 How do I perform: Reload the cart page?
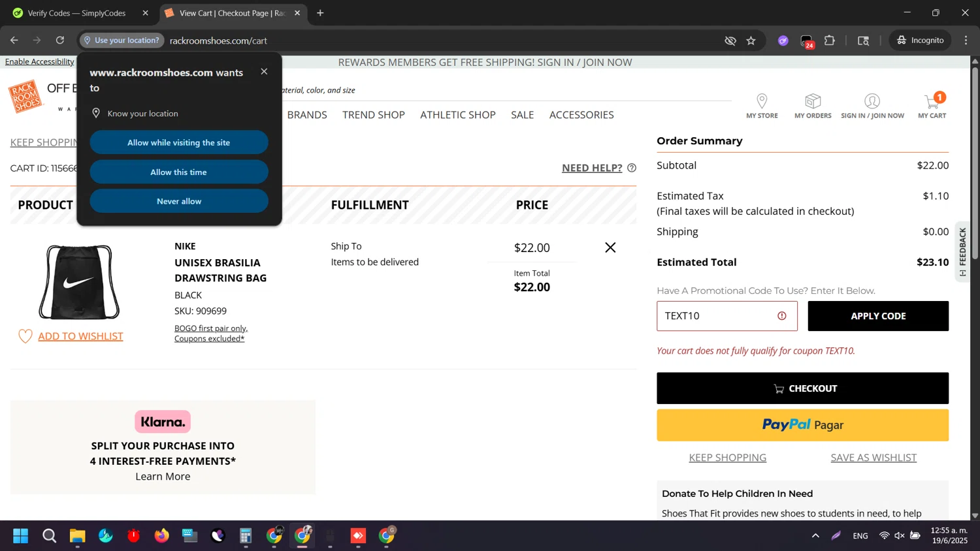60,40
